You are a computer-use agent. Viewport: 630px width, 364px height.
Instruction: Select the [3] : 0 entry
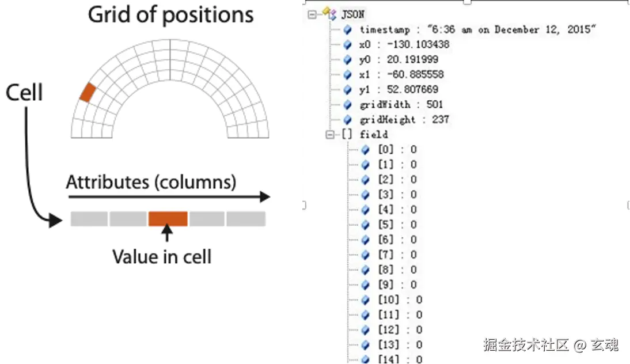(397, 195)
